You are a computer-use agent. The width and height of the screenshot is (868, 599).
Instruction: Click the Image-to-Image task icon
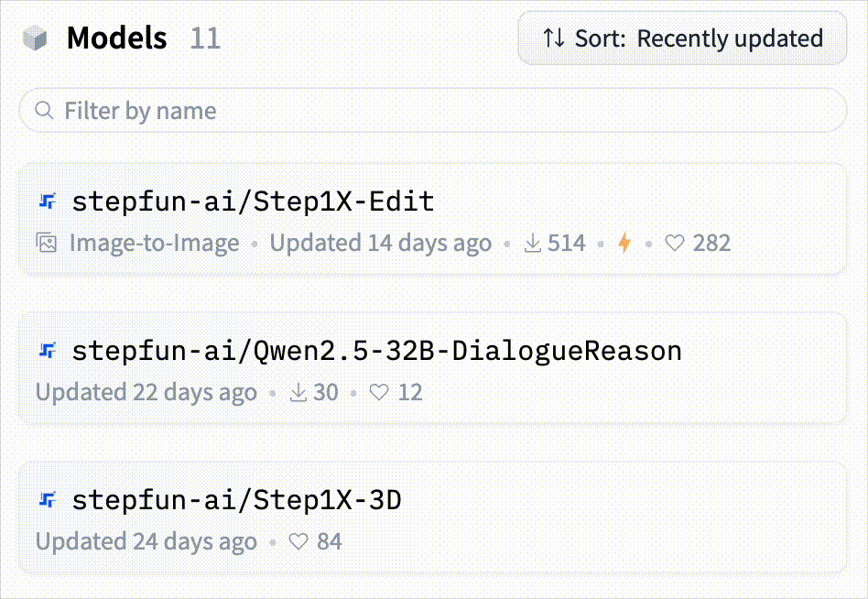pyautogui.click(x=47, y=244)
